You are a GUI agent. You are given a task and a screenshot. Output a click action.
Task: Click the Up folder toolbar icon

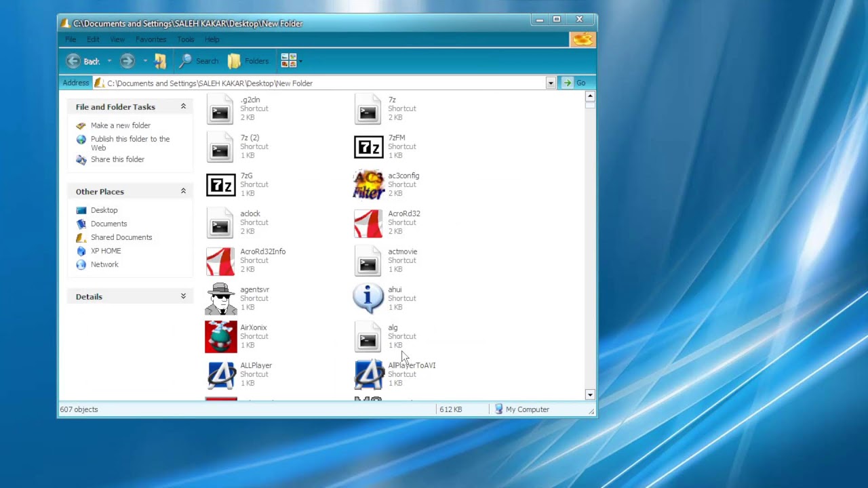[x=160, y=61]
